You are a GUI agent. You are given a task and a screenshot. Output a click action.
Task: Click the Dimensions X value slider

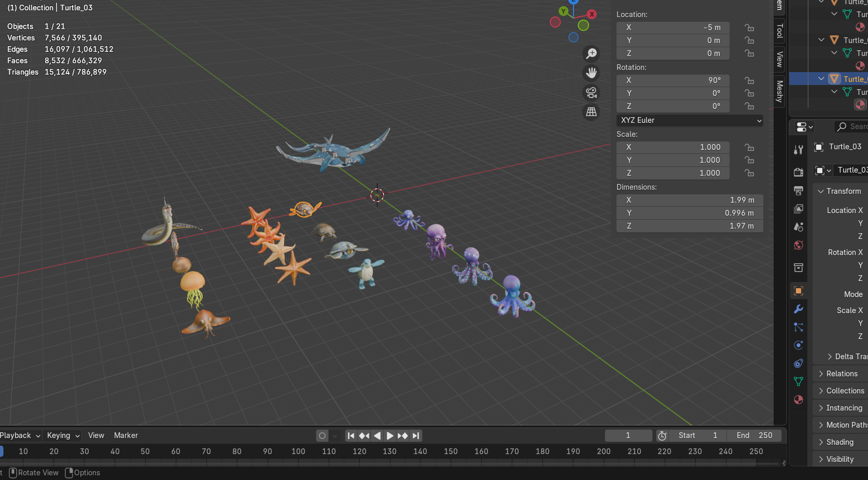(x=689, y=200)
